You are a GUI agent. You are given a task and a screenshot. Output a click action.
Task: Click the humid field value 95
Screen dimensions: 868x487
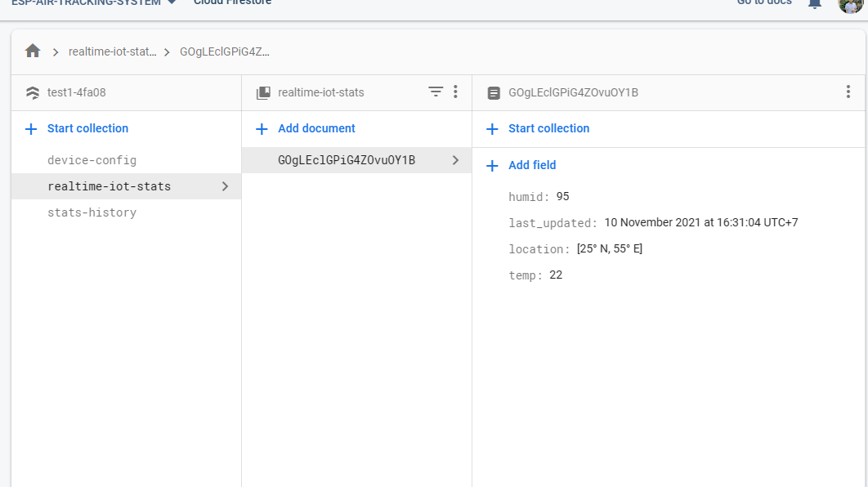[x=562, y=196]
